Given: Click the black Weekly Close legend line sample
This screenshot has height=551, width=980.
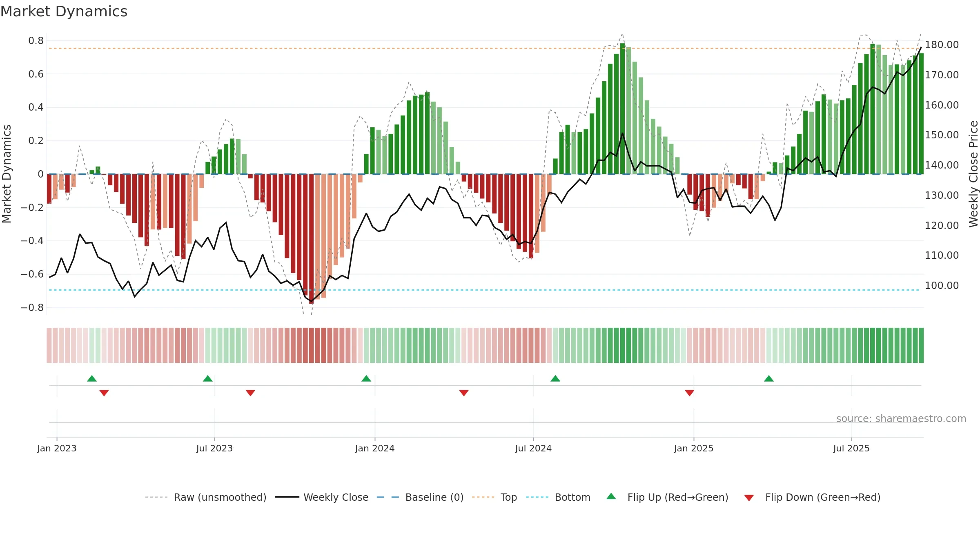Looking at the screenshot, I should [x=287, y=497].
